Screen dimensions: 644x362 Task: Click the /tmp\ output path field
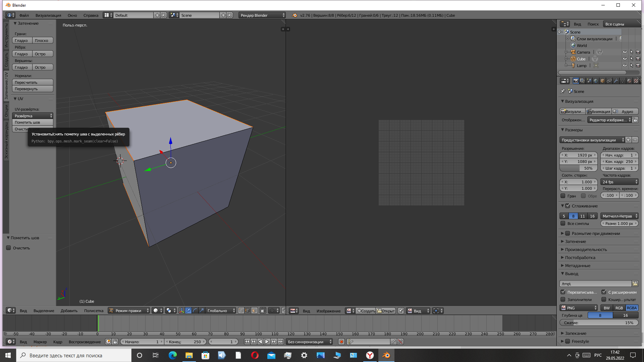pos(595,284)
